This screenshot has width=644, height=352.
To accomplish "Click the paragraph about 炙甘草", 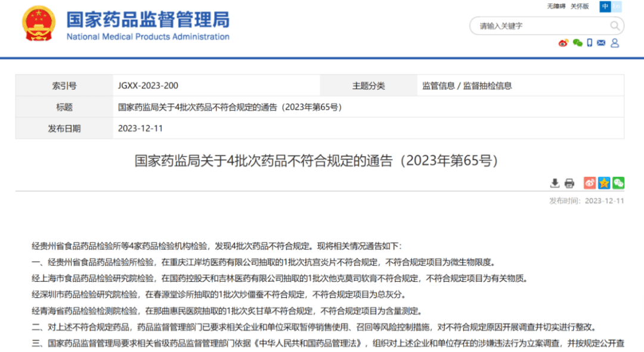I will click(x=228, y=311).
